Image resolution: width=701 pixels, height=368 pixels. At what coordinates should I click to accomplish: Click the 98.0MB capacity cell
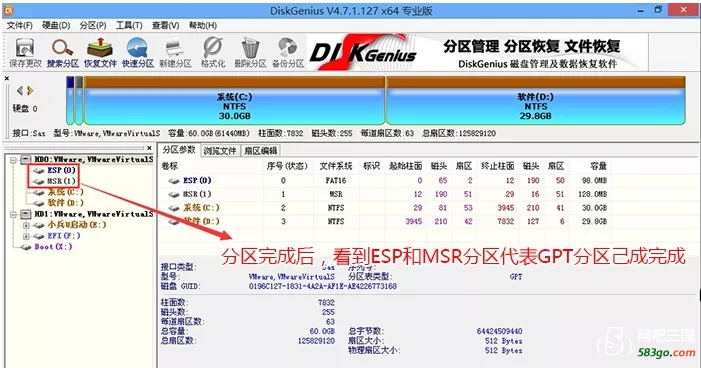pyautogui.click(x=594, y=181)
